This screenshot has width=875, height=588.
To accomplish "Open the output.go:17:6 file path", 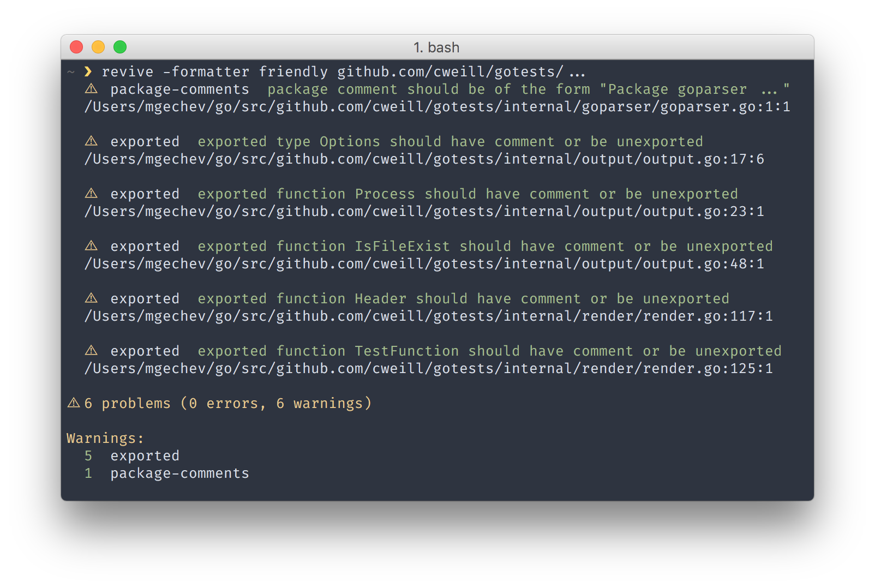I will tap(424, 159).
